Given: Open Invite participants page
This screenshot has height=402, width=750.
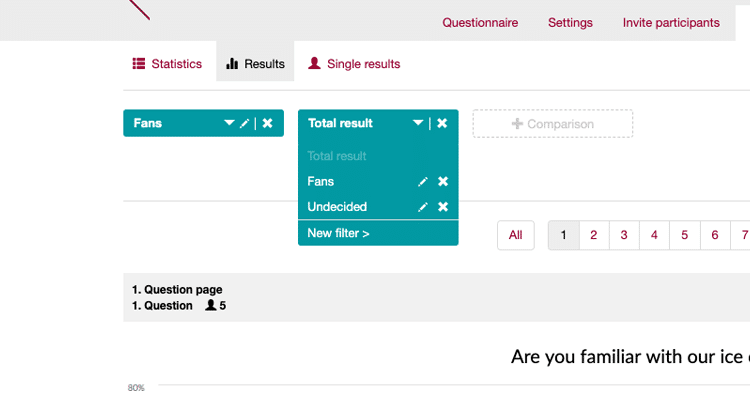Looking at the screenshot, I should point(671,22).
